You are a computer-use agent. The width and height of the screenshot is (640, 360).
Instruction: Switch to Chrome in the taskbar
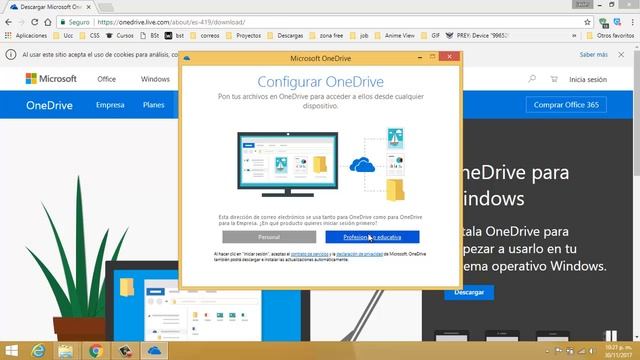coord(96,351)
